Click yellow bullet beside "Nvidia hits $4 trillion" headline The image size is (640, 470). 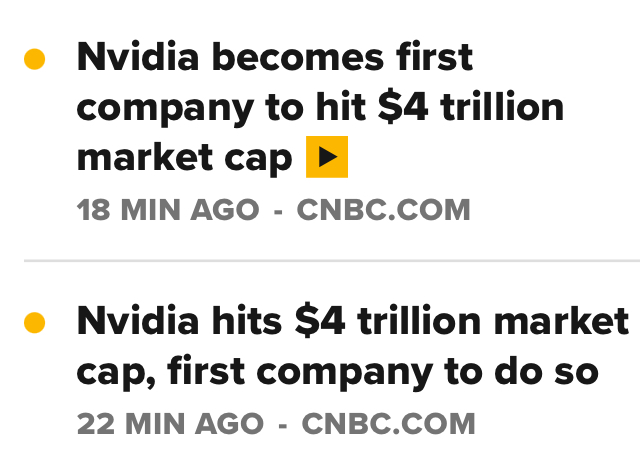click(35, 323)
